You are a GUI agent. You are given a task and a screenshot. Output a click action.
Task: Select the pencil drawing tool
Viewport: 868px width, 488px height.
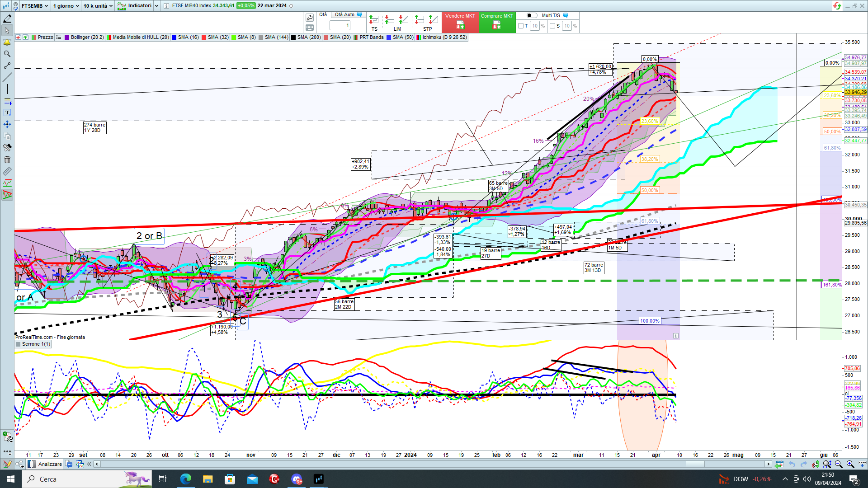coord(7,19)
